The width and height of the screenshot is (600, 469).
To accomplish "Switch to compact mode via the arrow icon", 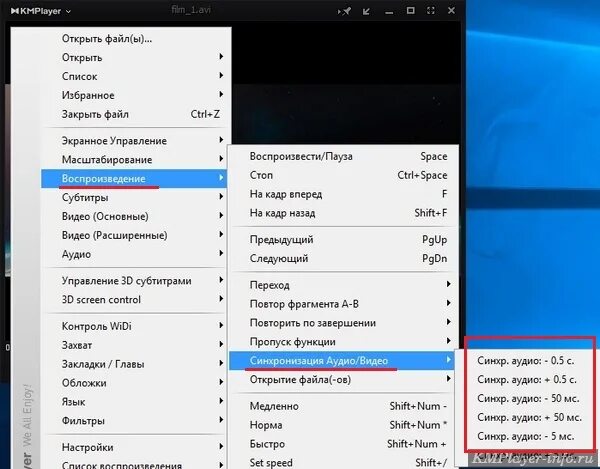I will pos(366,11).
